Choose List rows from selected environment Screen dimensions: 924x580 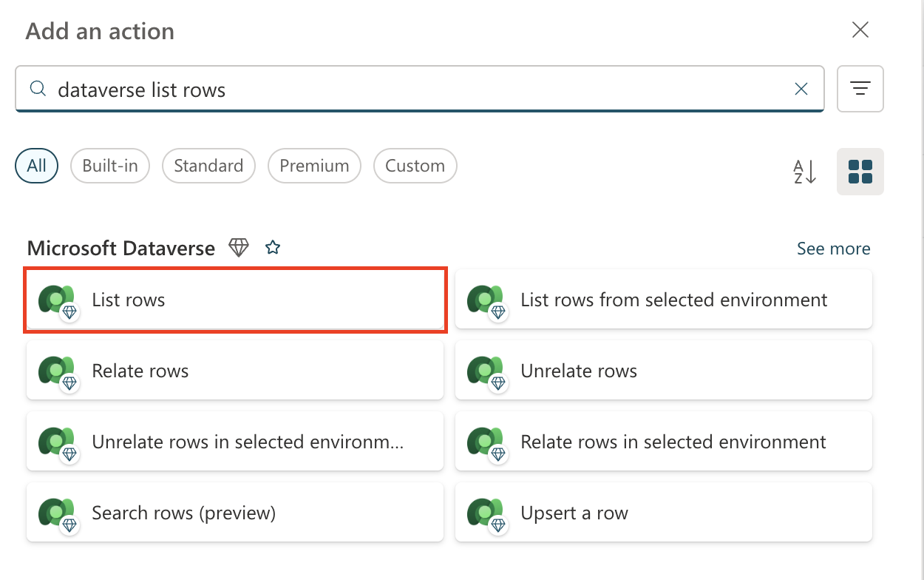click(x=663, y=300)
